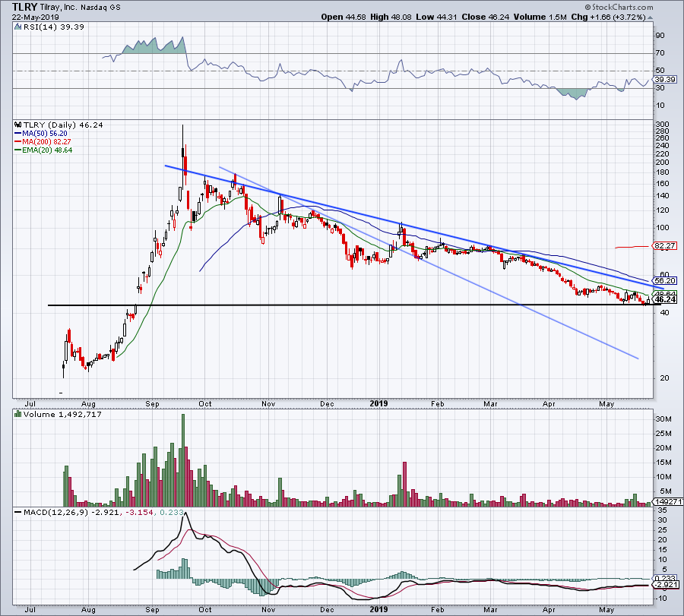Click the black MACD line legend marker
This screenshot has height=616, width=684.
[18, 512]
